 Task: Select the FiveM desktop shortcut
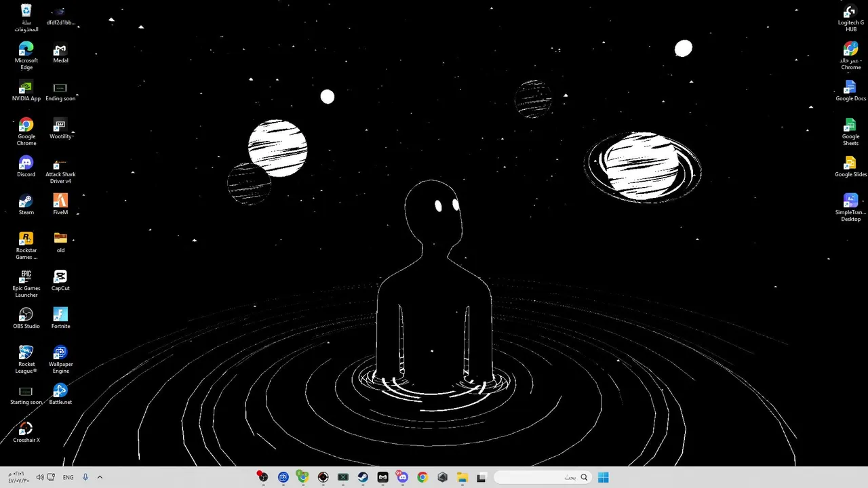pos(60,205)
